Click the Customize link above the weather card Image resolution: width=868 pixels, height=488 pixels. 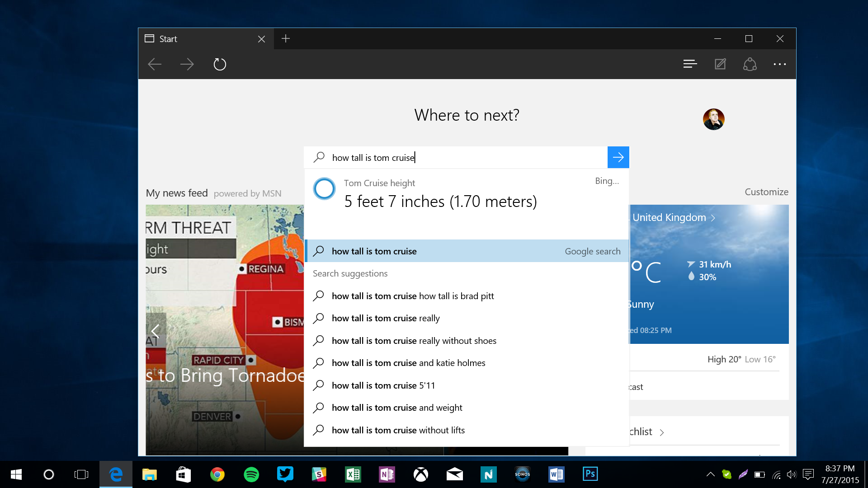click(766, 192)
